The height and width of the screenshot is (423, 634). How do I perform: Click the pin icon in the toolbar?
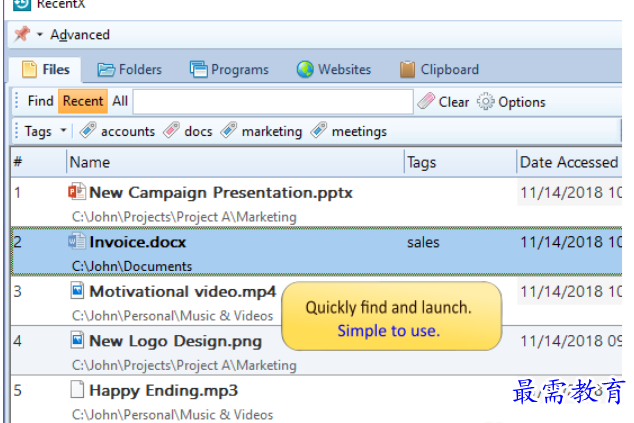tap(22, 35)
